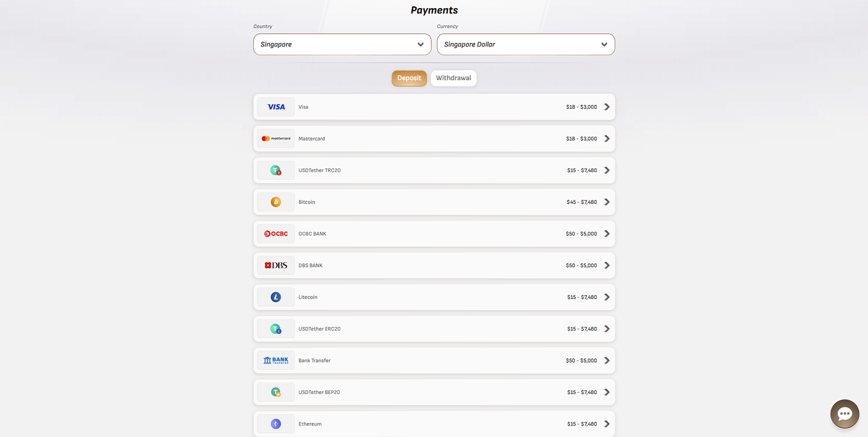Click the OCBC bank logo
The height and width of the screenshot is (437, 868).
[x=276, y=234]
